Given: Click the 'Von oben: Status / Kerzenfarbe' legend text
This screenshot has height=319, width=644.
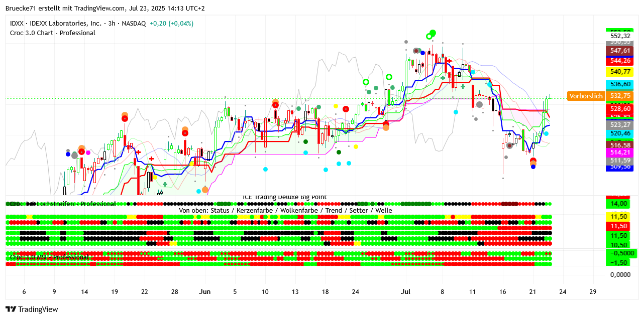Looking at the screenshot, I should click(285, 211).
